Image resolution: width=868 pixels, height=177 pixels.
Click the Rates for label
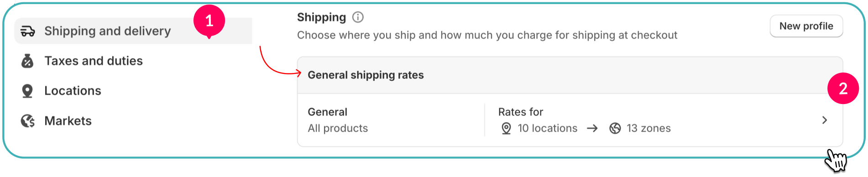(x=520, y=112)
